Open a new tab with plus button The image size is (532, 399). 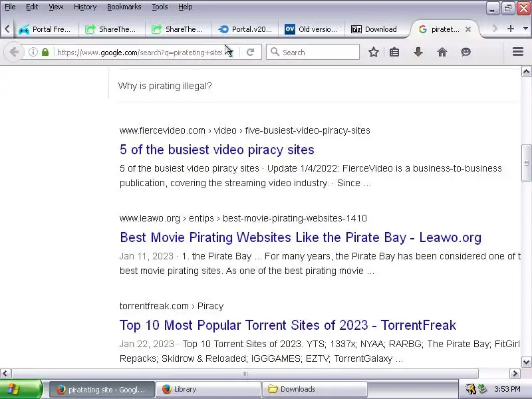(x=511, y=29)
